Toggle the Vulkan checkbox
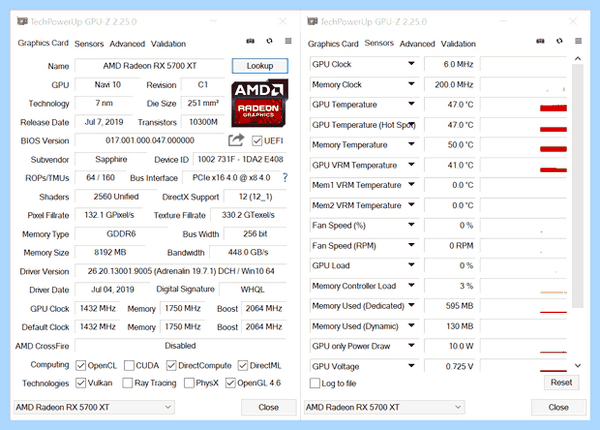This screenshot has height=430, width=600. [x=80, y=383]
